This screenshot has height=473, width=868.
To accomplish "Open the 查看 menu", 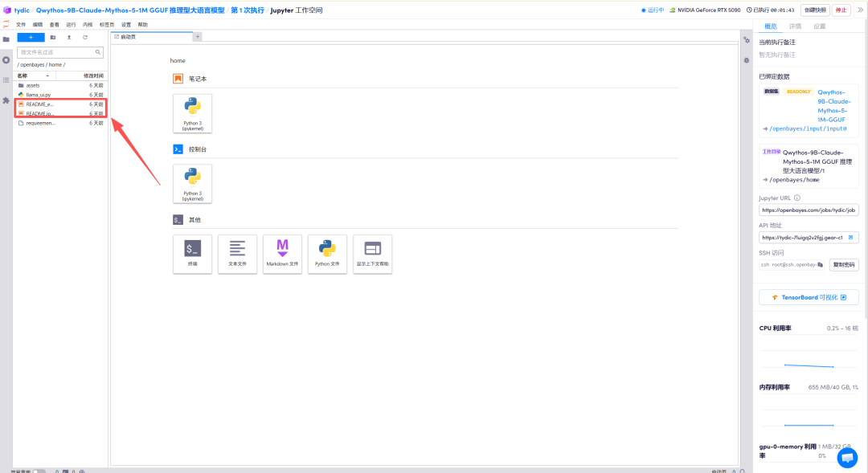I will click(55, 25).
